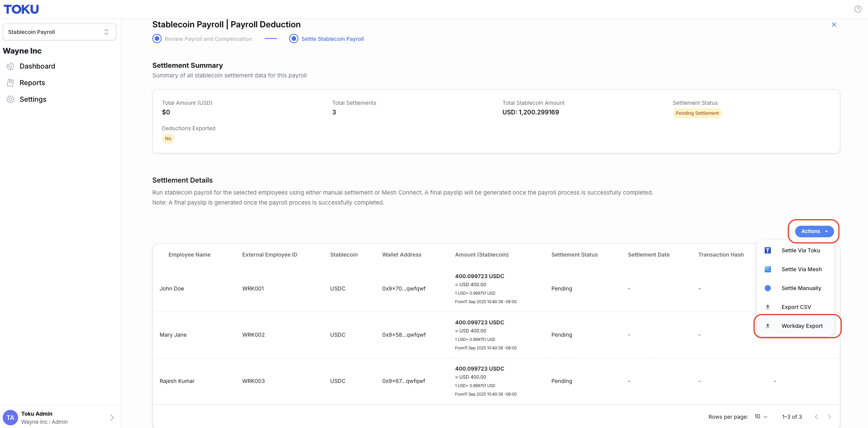Click the Settle Via Mesh icon

click(768, 269)
